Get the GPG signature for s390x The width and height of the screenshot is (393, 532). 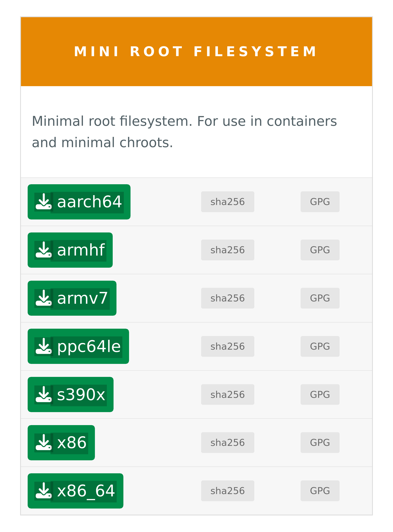[x=320, y=394]
